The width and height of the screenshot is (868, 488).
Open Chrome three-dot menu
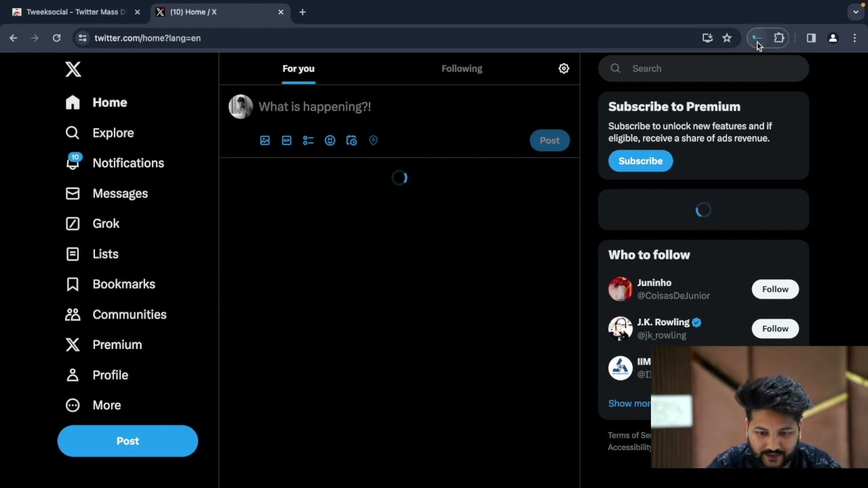pos(854,38)
